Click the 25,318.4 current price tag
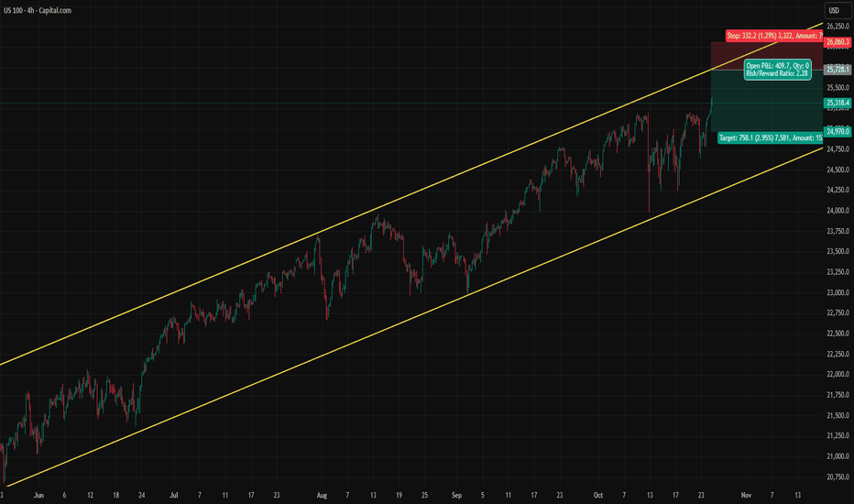Image resolution: width=854 pixels, height=504 pixels. pyautogui.click(x=838, y=103)
